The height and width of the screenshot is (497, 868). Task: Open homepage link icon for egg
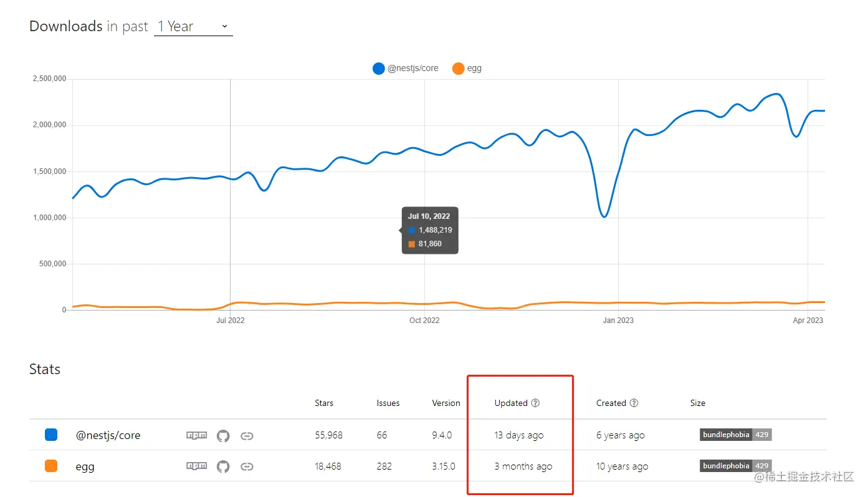pyautogui.click(x=247, y=466)
